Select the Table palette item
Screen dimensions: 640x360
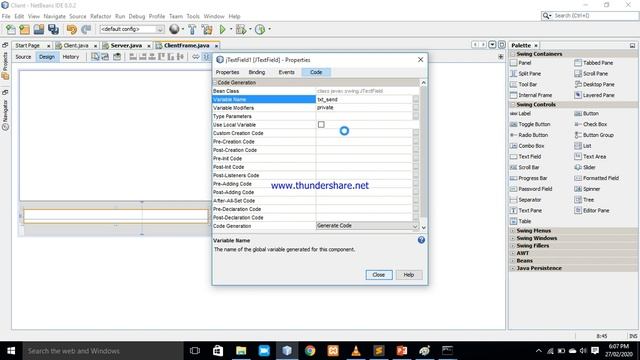pyautogui.click(x=521, y=221)
